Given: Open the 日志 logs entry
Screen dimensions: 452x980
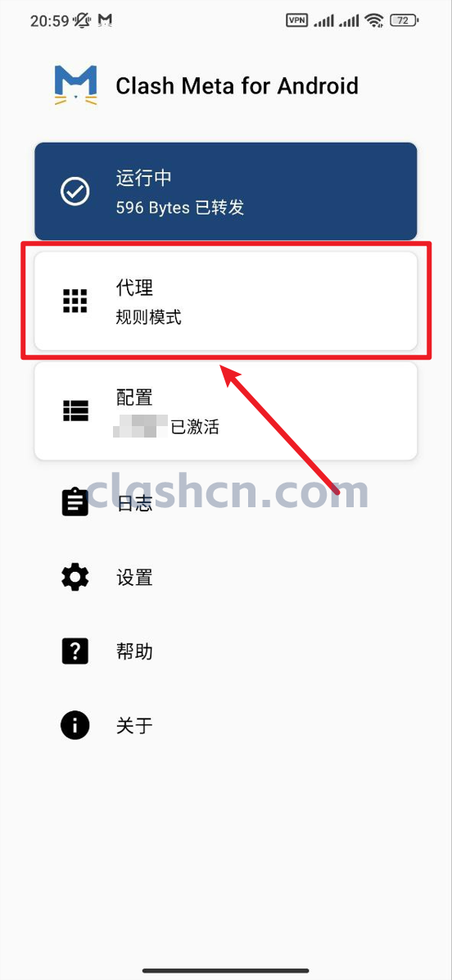Looking at the screenshot, I should coord(225,504).
